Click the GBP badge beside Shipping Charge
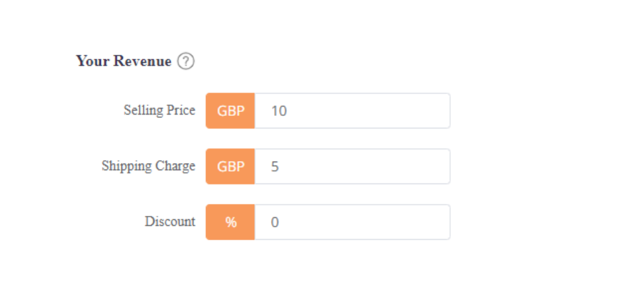The width and height of the screenshot is (644, 285). pyautogui.click(x=230, y=166)
